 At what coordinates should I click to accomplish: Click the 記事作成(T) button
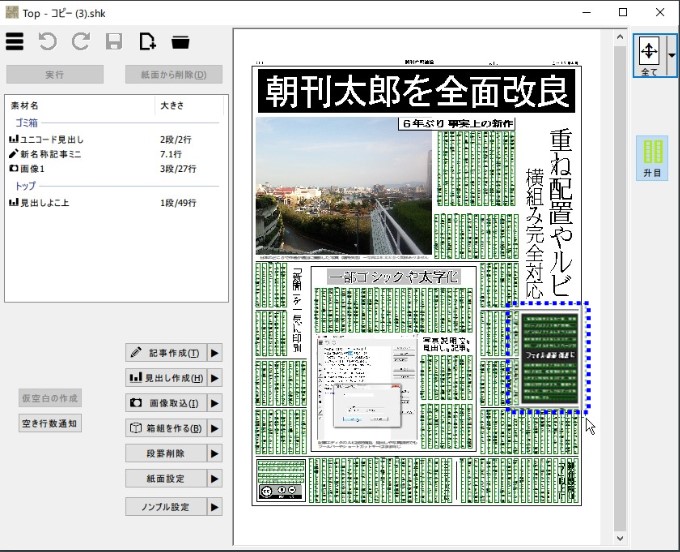coord(166,353)
